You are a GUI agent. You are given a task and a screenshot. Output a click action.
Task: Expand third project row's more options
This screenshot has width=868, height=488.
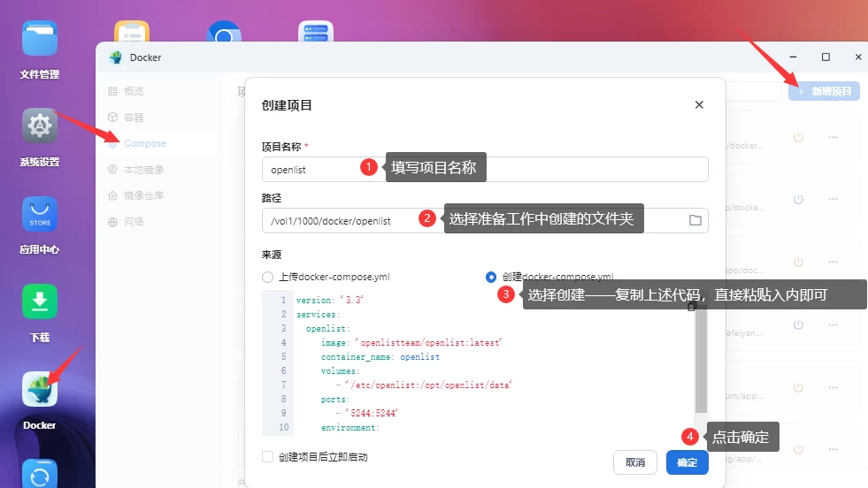point(833,263)
